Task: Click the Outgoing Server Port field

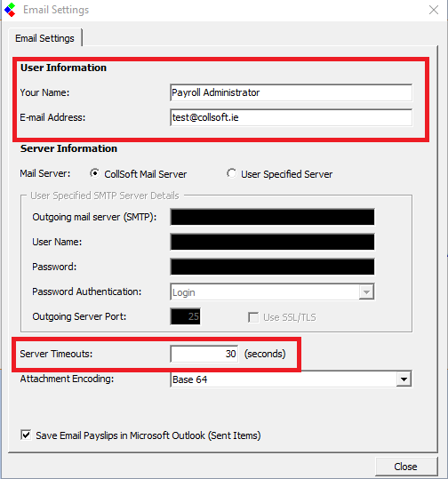Action: click(x=186, y=316)
